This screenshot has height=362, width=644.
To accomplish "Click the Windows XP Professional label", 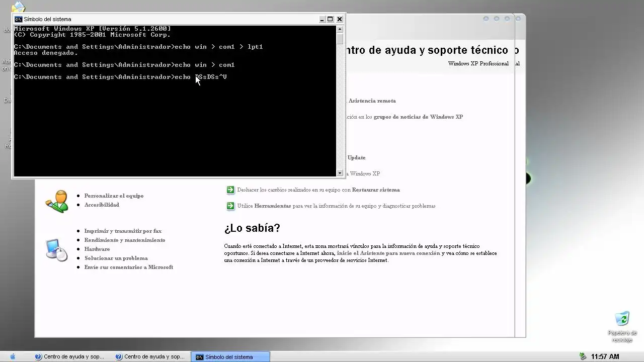I will (x=478, y=63).
